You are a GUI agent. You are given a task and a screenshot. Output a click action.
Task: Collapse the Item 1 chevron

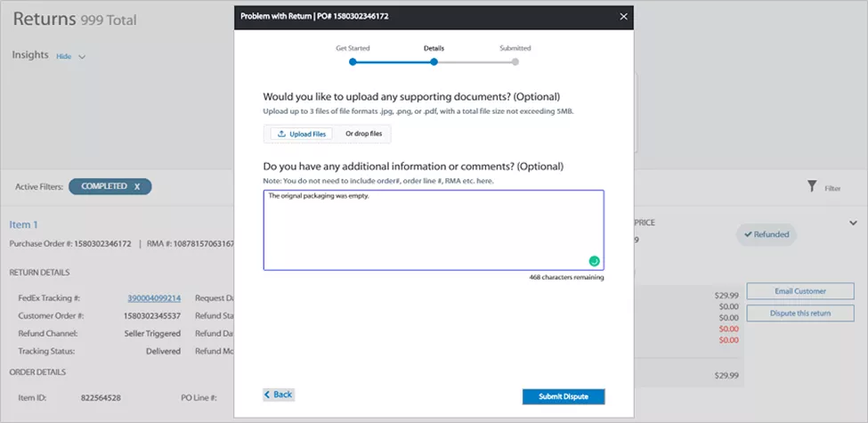pyautogui.click(x=852, y=224)
